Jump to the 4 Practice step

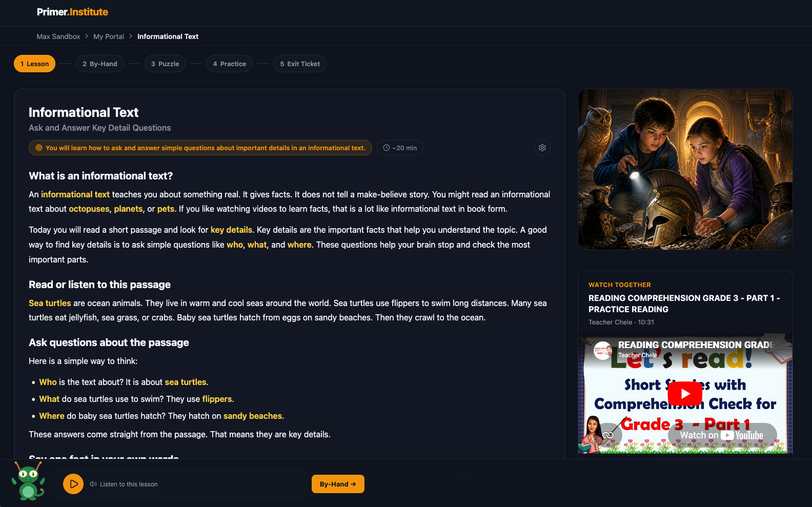coord(229,64)
